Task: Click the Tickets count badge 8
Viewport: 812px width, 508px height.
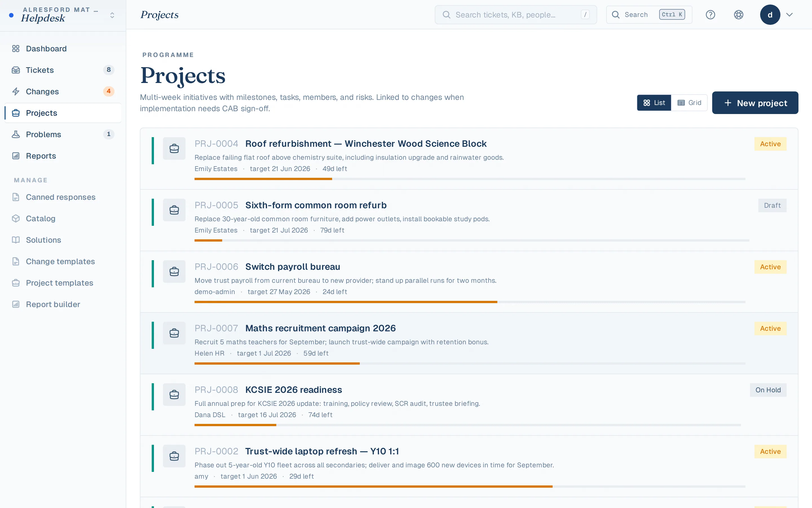Action: [x=109, y=70]
